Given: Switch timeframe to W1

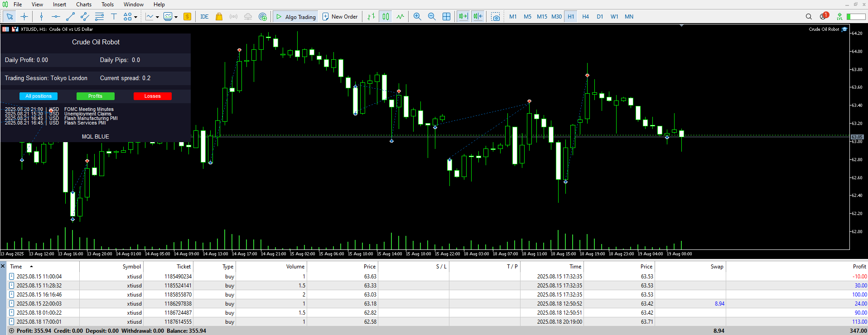Looking at the screenshot, I should (614, 17).
